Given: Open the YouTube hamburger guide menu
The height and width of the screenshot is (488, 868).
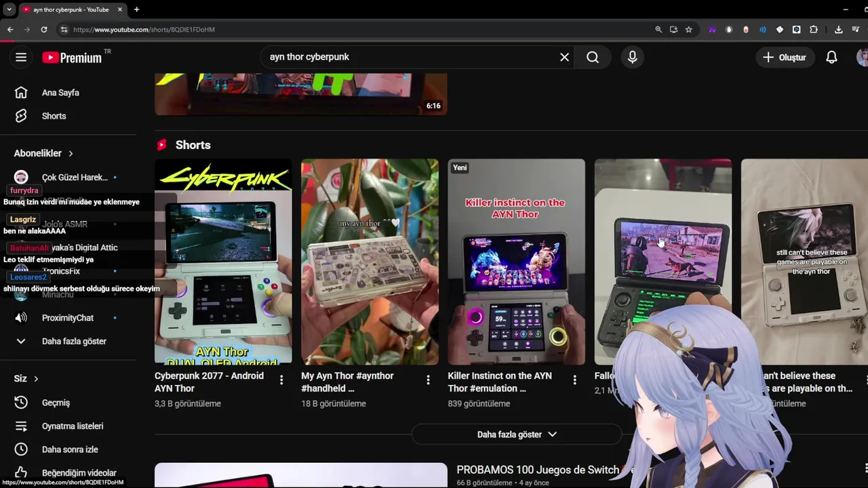Looking at the screenshot, I should click(x=21, y=58).
